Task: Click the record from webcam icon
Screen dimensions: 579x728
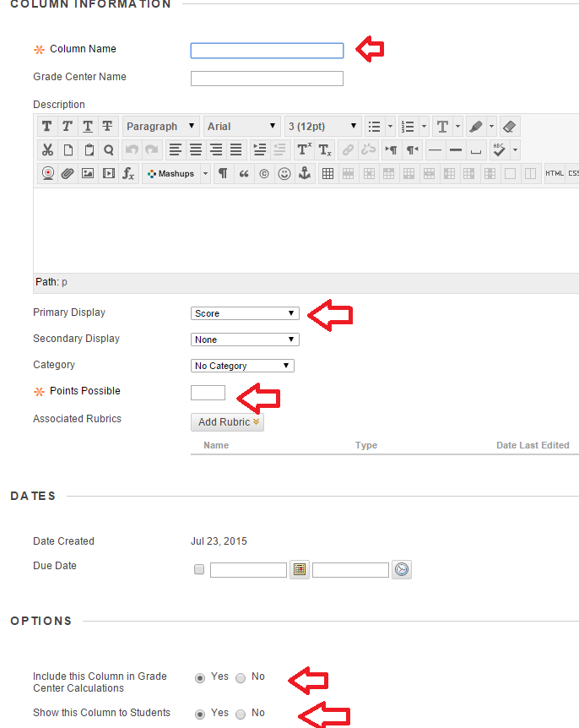Action: tap(48, 174)
